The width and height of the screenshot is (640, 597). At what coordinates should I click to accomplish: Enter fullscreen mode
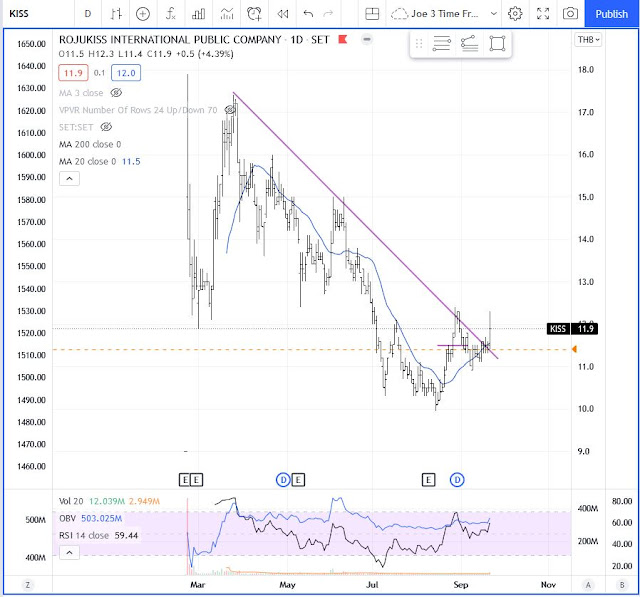pyautogui.click(x=543, y=14)
